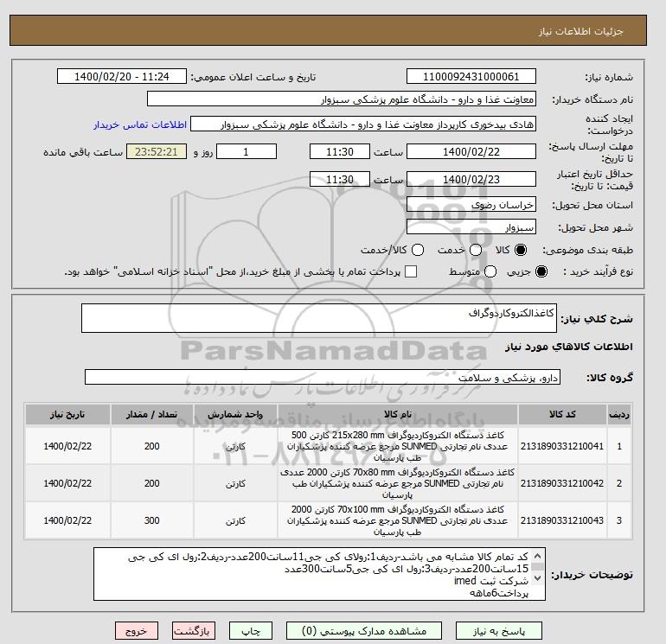Click the request creator name field
This screenshot has width=666, height=644.
[x=363, y=124]
